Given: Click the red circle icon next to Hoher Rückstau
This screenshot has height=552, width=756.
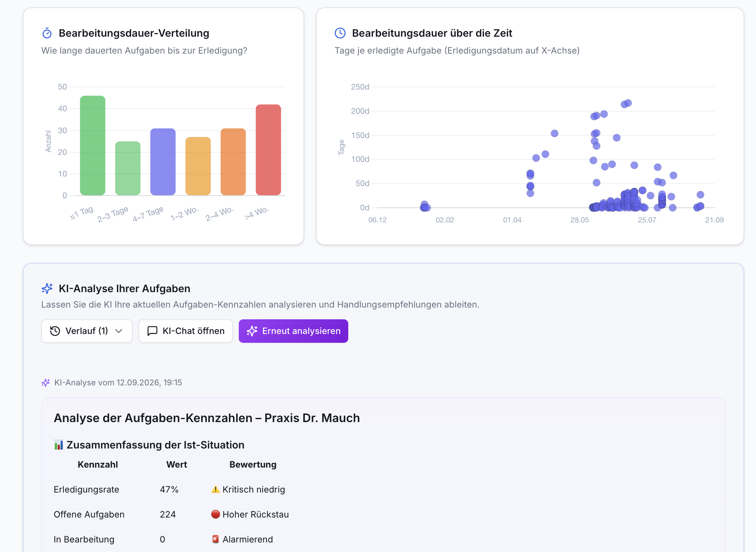Looking at the screenshot, I should pos(216,514).
